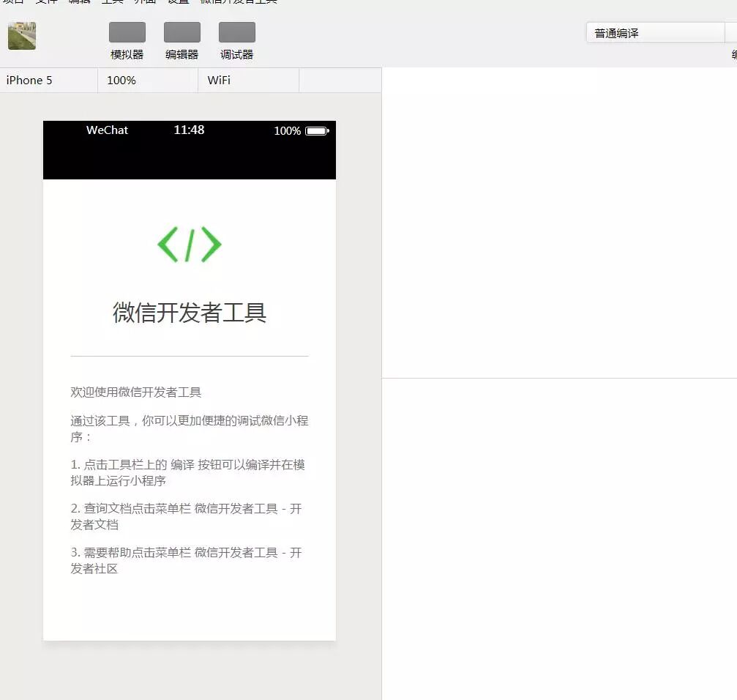Click the line 欢迎使用微信开发者工具
This screenshot has height=700, width=737.
[136, 392]
